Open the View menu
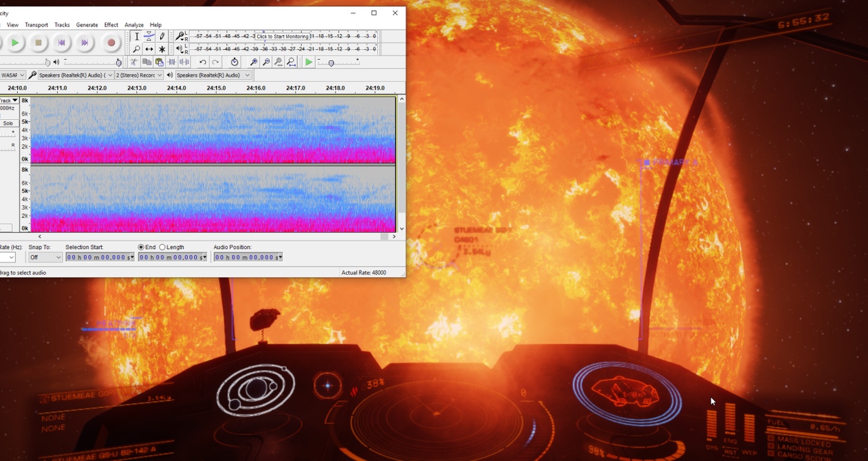 coord(12,25)
